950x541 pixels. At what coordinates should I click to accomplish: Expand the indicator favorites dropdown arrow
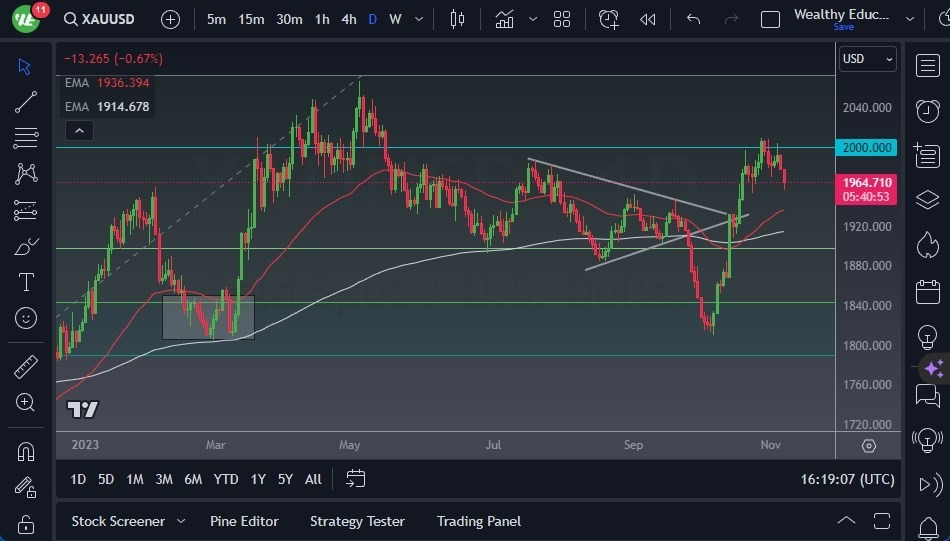[533, 19]
